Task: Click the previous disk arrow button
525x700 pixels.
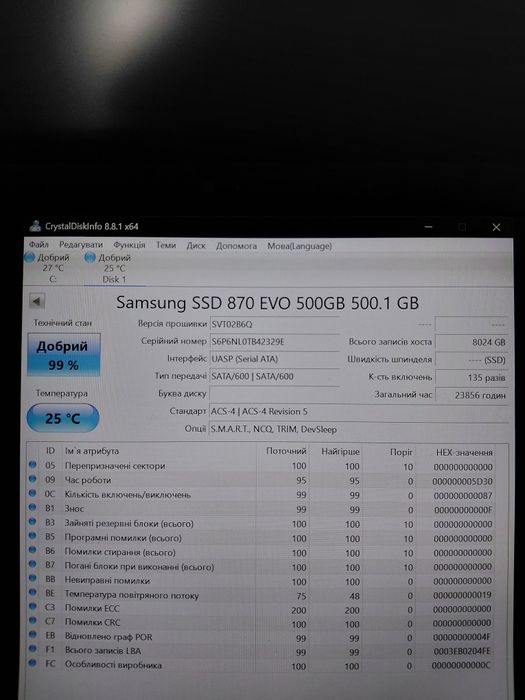Action: (37, 301)
